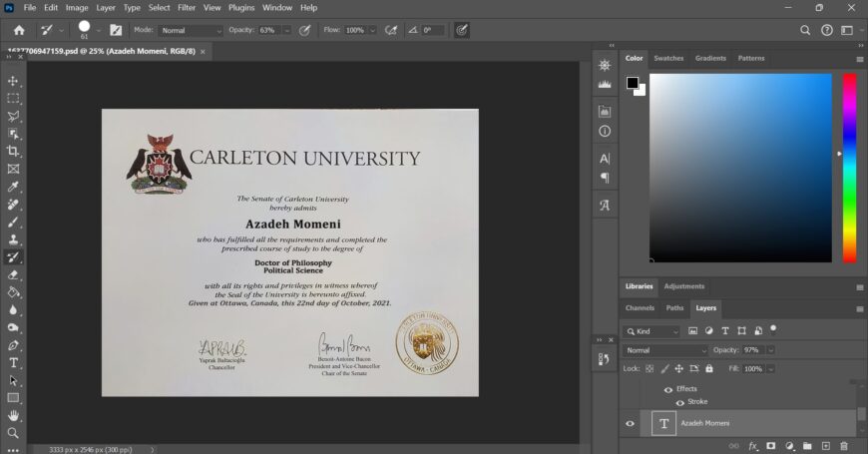
Task: Toggle pressure for brush opacity
Action: (x=304, y=31)
